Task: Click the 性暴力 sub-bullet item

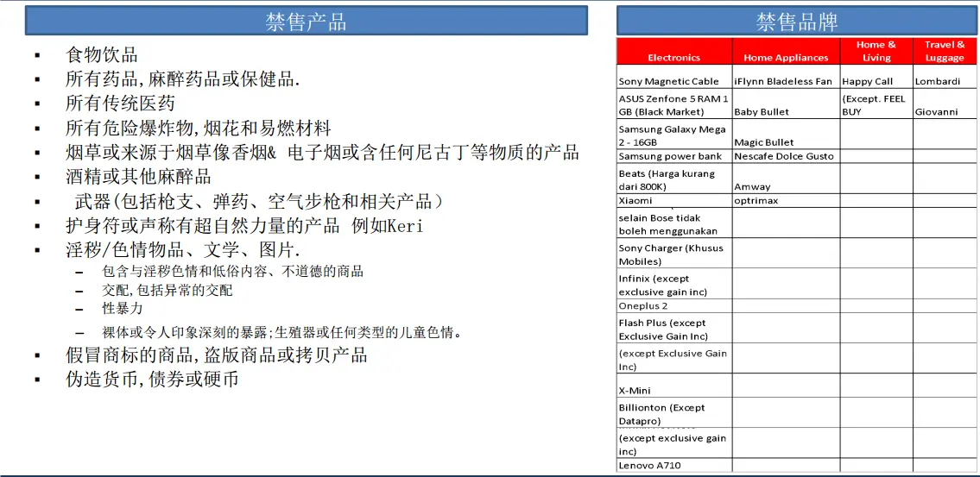Action: [122, 308]
